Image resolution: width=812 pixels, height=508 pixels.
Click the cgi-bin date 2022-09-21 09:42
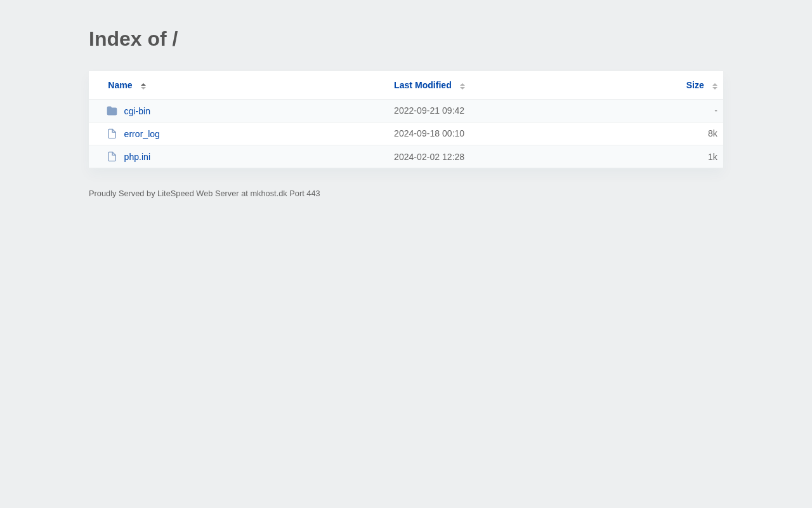(x=429, y=110)
